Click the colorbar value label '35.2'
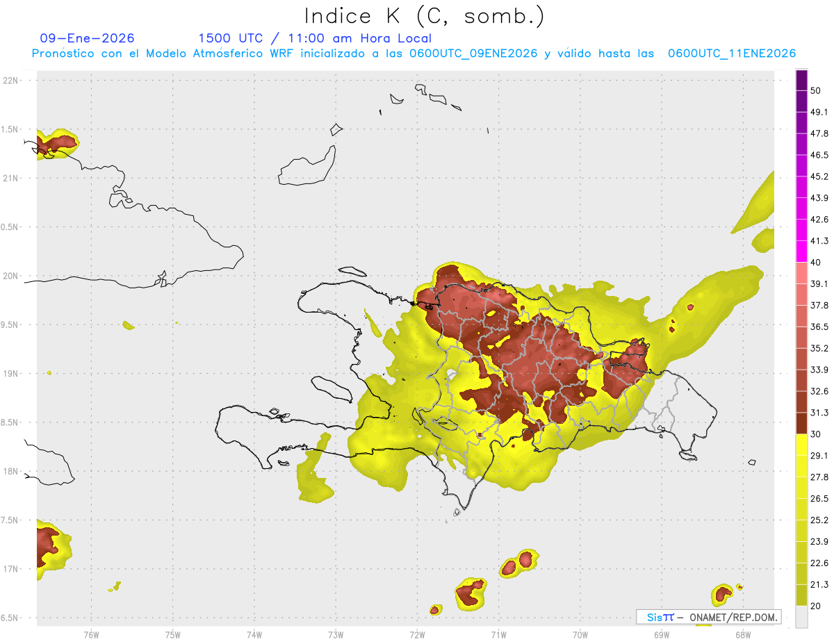Image resolution: width=834 pixels, height=644 pixels. tap(819, 348)
